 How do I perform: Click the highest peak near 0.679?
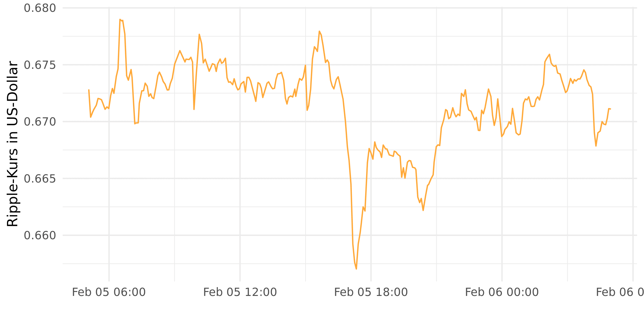click(120, 19)
